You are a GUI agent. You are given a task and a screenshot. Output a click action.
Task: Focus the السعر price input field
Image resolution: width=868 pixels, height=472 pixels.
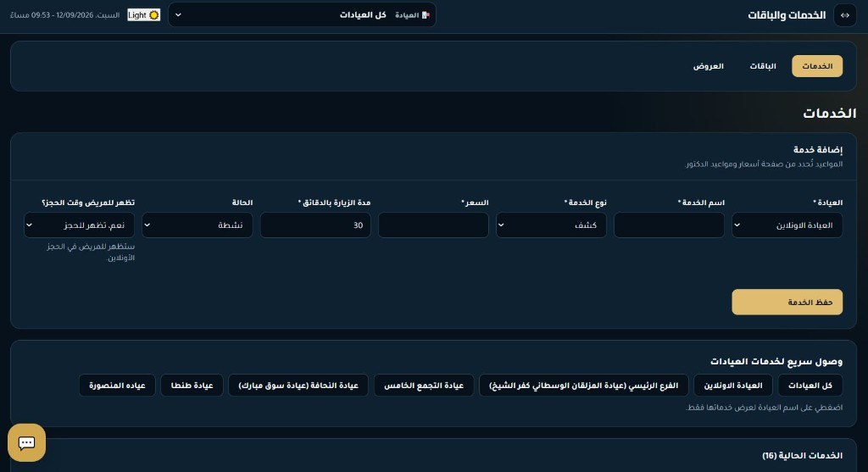tap(433, 225)
